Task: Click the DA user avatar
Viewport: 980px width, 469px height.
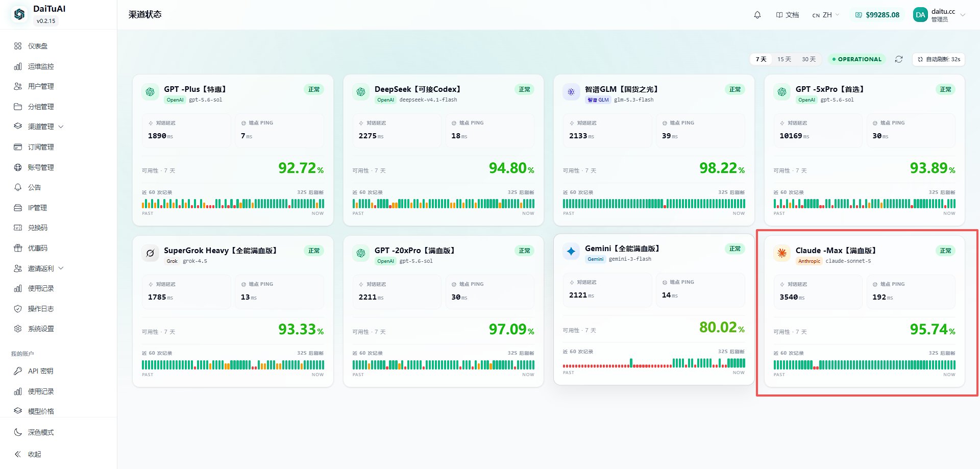Action: point(920,15)
